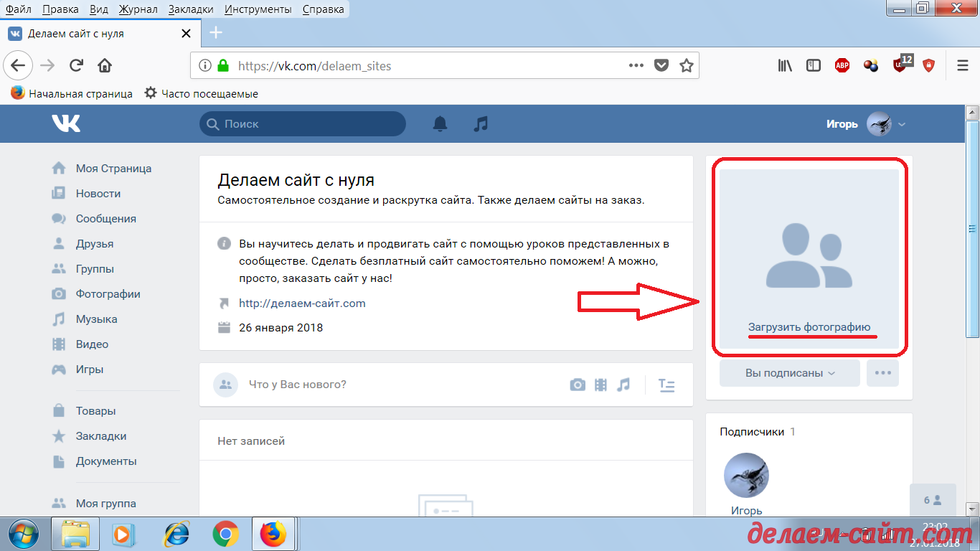980x551 pixels.
Task: Open VK notifications bell
Action: point(440,123)
